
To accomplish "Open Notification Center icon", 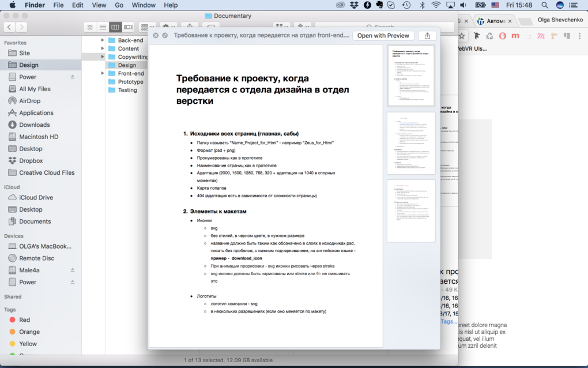I will [574, 5].
